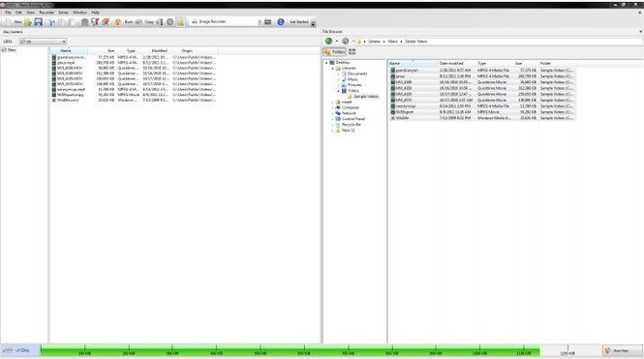Click the Save floppy disk icon
The height and width of the screenshot is (359, 644).
pos(38,21)
